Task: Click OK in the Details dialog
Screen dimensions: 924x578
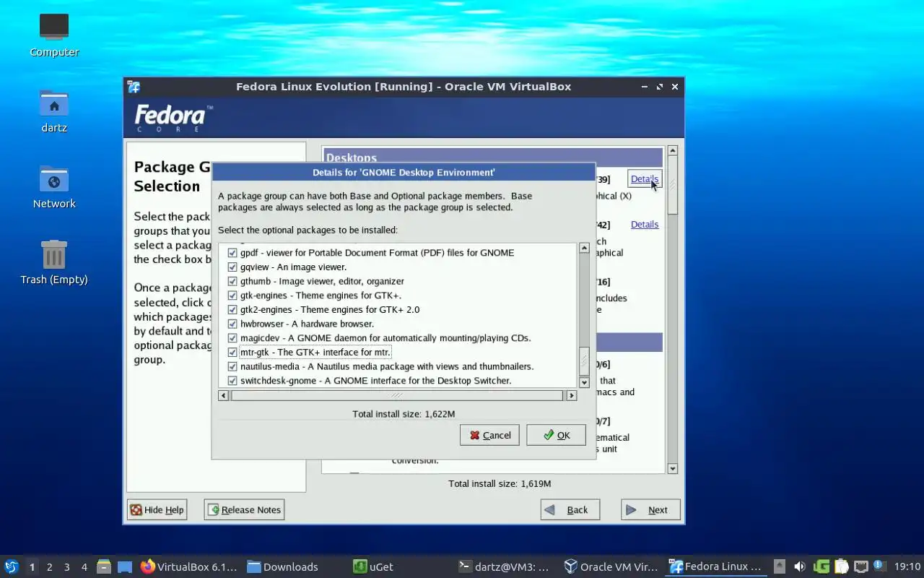Action: pos(556,435)
